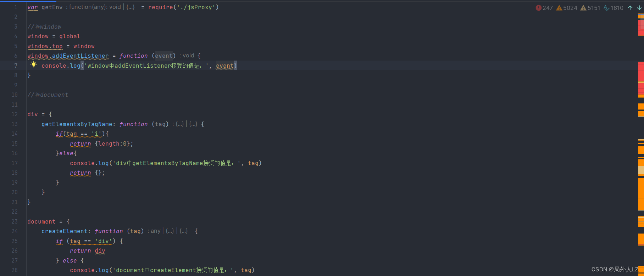Click 'return {length:0};' statement
Image resolution: width=644 pixels, height=276 pixels.
pyautogui.click(x=101, y=143)
